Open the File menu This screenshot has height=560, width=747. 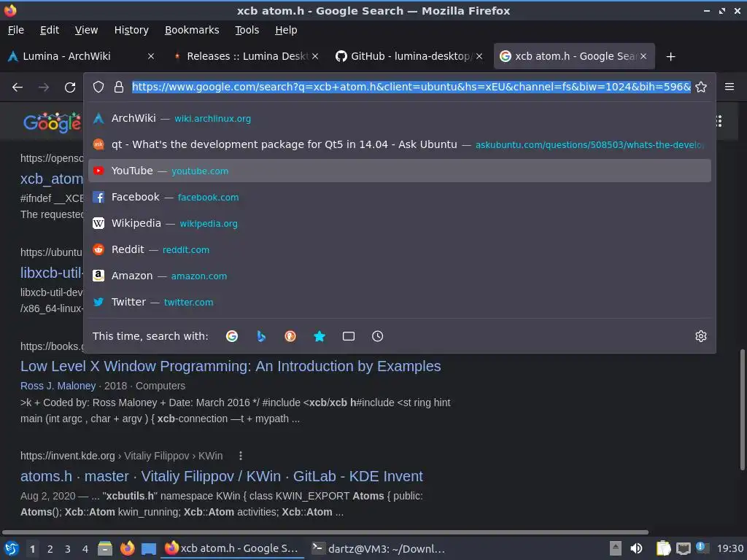click(16, 30)
